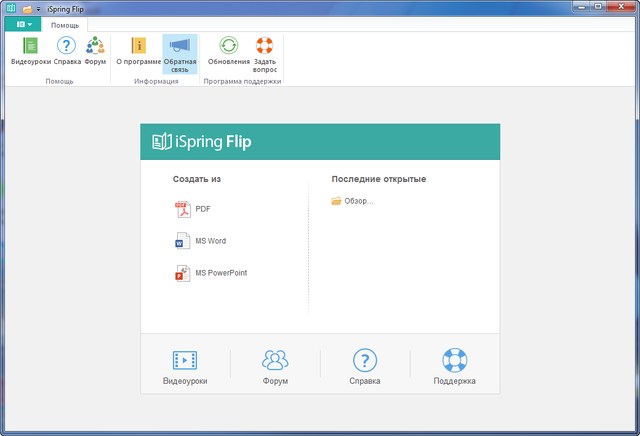This screenshot has height=436, width=640.
Task: Create from MS Word document
Action: pyautogui.click(x=200, y=241)
